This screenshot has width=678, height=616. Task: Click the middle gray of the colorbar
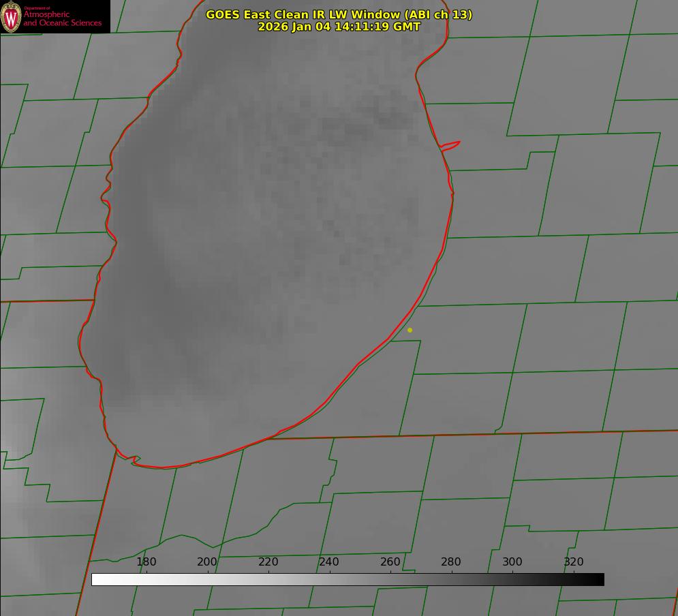(348, 579)
